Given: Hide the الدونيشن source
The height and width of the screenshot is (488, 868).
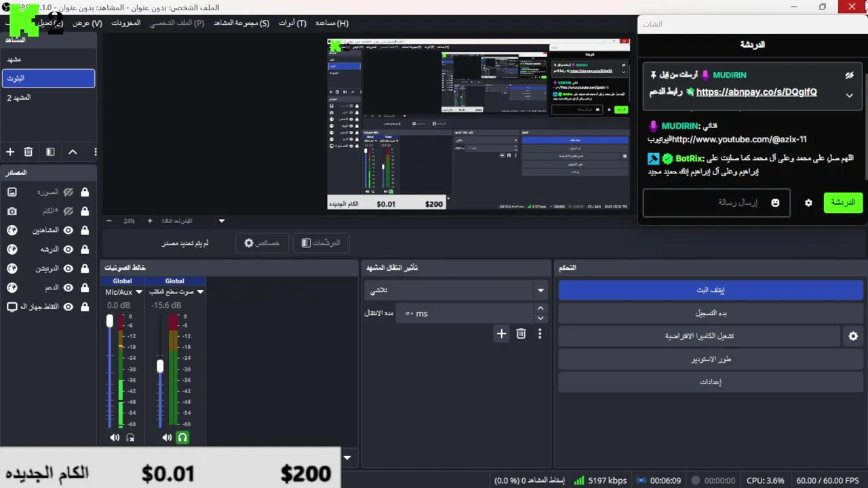Looking at the screenshot, I should [x=68, y=268].
